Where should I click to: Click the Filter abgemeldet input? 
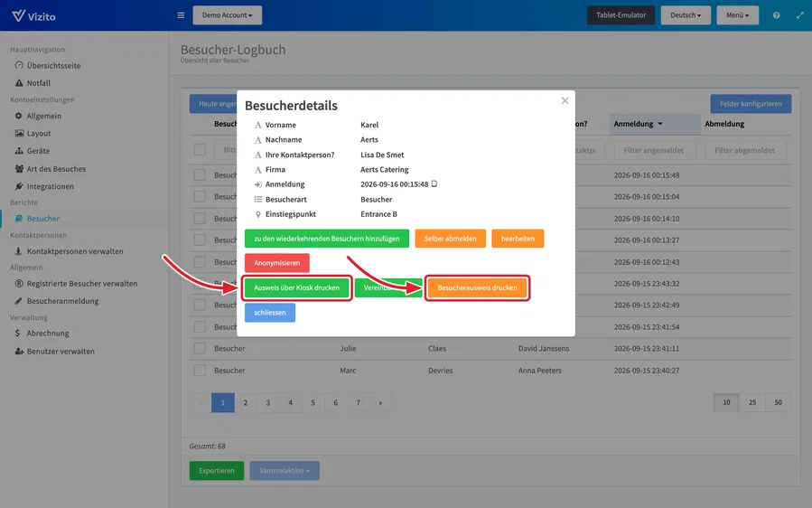pyautogui.click(x=746, y=150)
